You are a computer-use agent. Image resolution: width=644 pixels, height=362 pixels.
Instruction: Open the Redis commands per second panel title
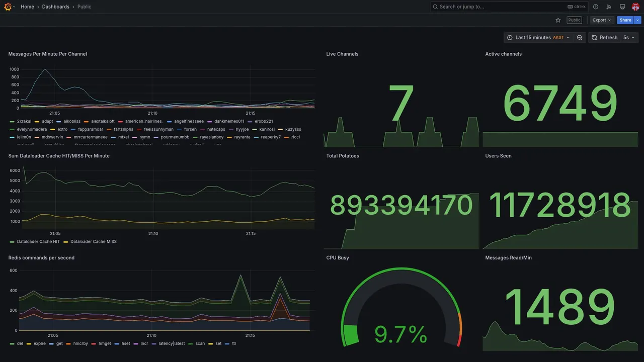(41, 258)
